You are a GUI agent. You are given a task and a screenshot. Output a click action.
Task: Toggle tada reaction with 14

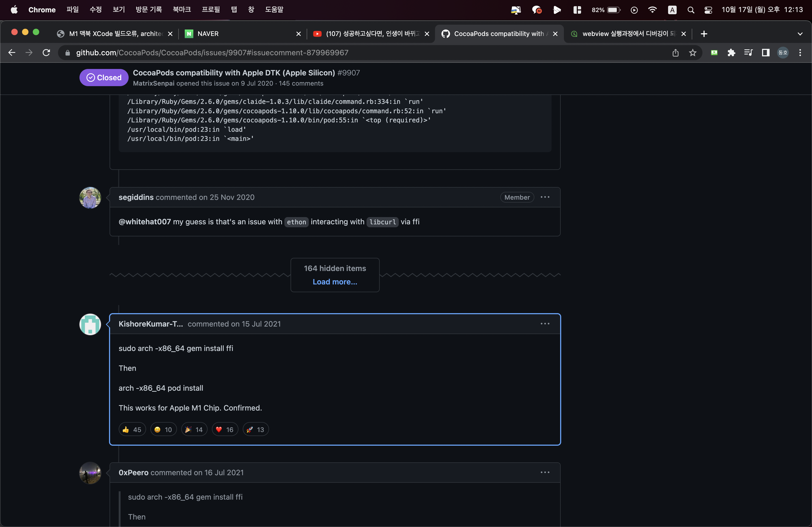tap(194, 429)
